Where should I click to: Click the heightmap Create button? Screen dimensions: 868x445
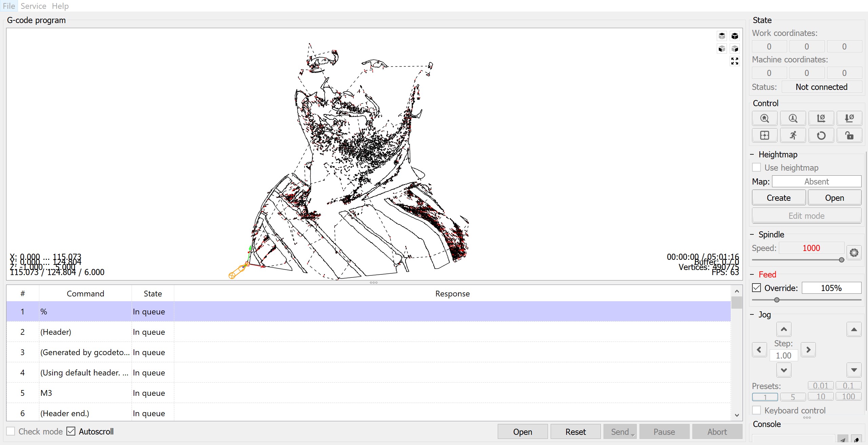click(x=778, y=198)
